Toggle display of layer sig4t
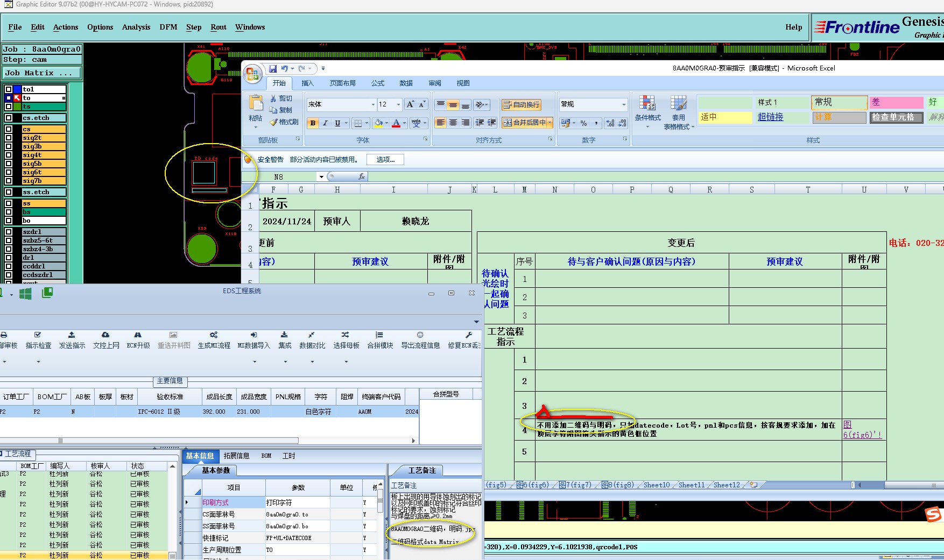This screenshot has width=944, height=560. [9, 155]
